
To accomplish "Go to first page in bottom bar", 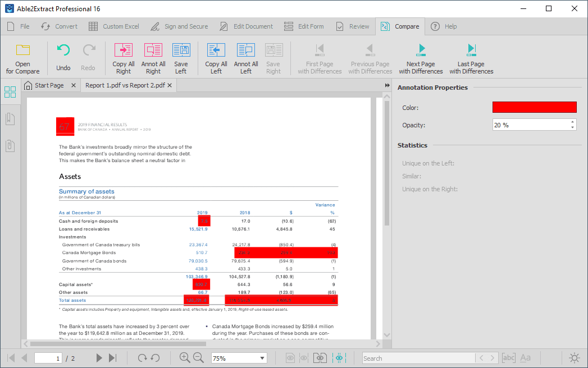I will [x=11, y=358].
